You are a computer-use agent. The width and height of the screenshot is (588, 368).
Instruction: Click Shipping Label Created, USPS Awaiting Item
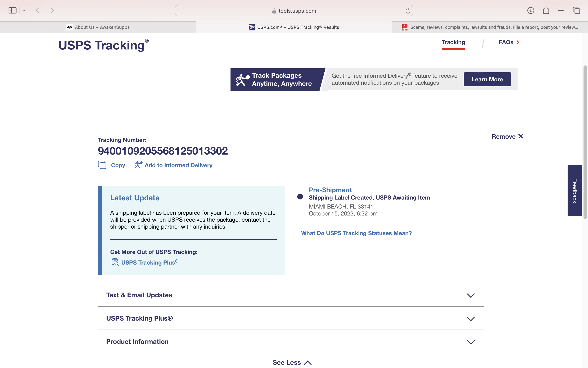(x=369, y=198)
